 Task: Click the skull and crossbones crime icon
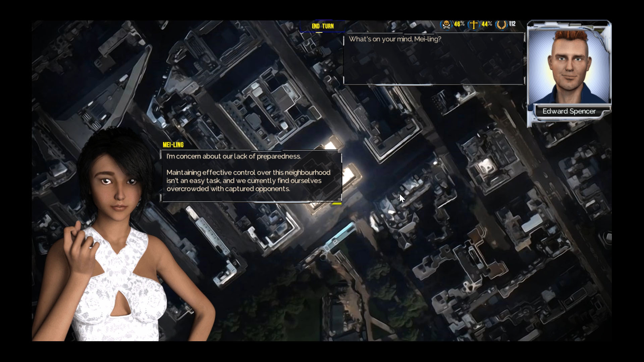[x=446, y=24]
